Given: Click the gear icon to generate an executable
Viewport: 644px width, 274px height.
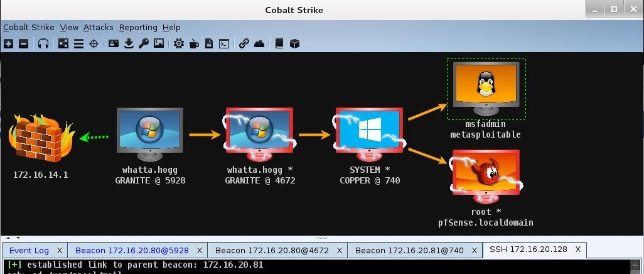Looking at the screenshot, I should coord(179,43).
